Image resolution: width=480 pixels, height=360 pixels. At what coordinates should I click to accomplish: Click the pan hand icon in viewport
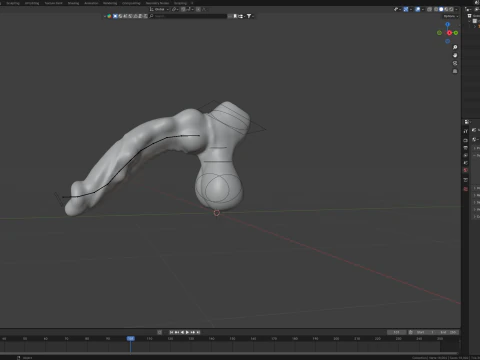[x=455, y=55]
